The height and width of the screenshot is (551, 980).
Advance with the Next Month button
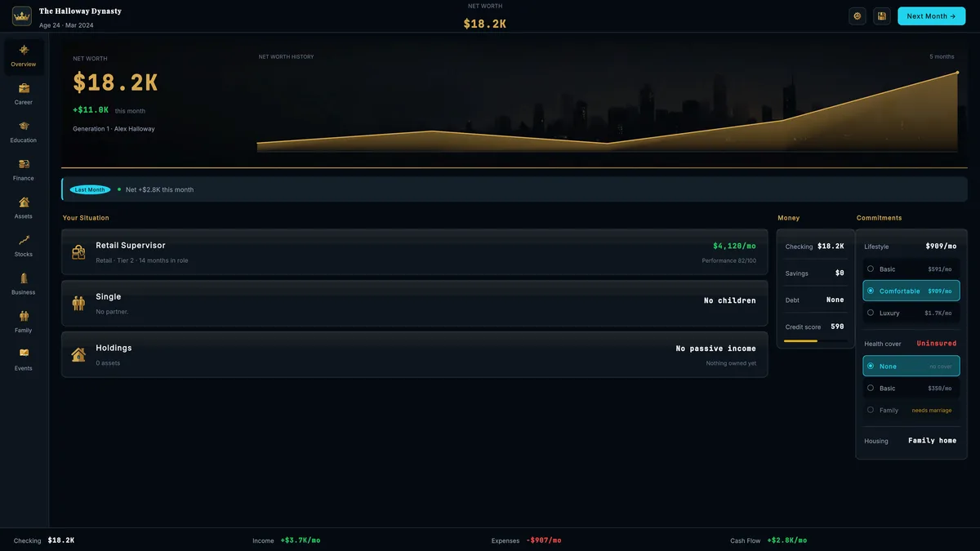point(930,16)
